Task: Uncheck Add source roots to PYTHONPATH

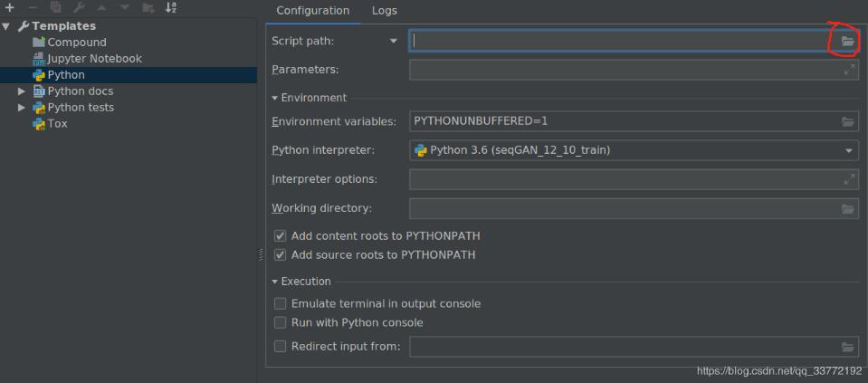Action: coord(281,255)
